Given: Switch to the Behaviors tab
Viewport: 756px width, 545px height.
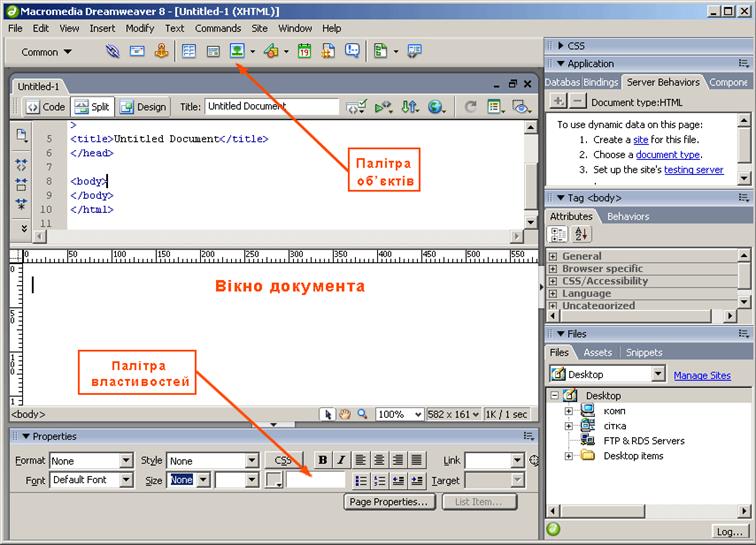Looking at the screenshot, I should (628, 217).
